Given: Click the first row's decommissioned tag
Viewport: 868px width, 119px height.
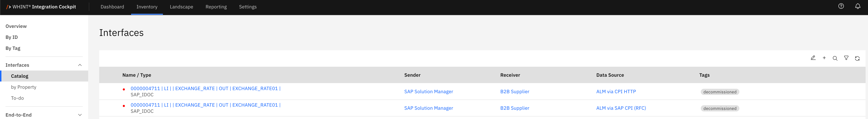Looking at the screenshot, I should 720,92.
